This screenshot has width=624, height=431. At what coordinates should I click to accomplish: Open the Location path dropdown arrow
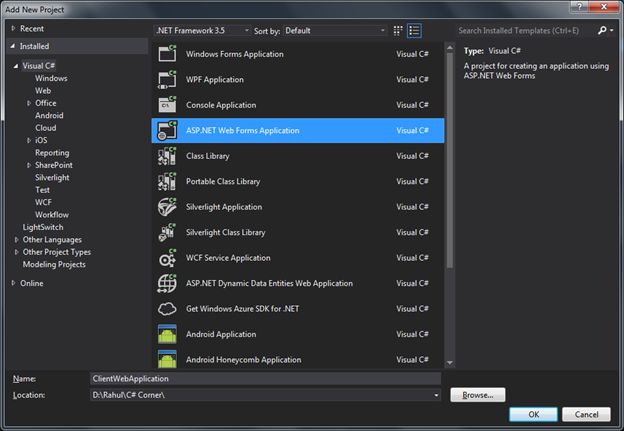(x=436, y=395)
